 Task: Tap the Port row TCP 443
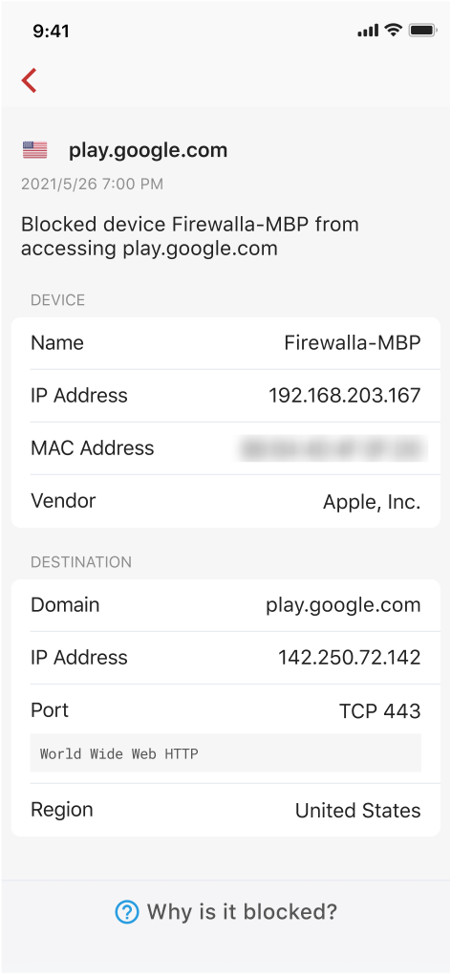(225, 710)
